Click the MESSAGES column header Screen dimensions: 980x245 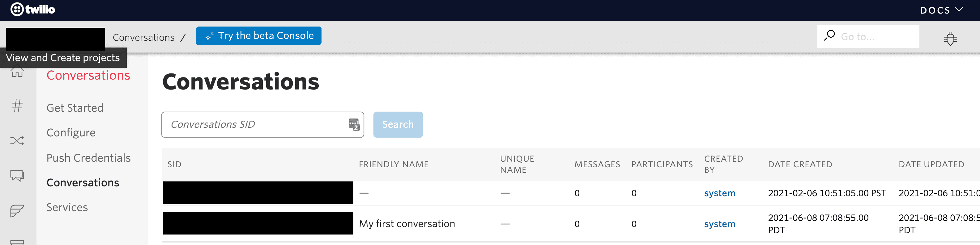click(597, 164)
